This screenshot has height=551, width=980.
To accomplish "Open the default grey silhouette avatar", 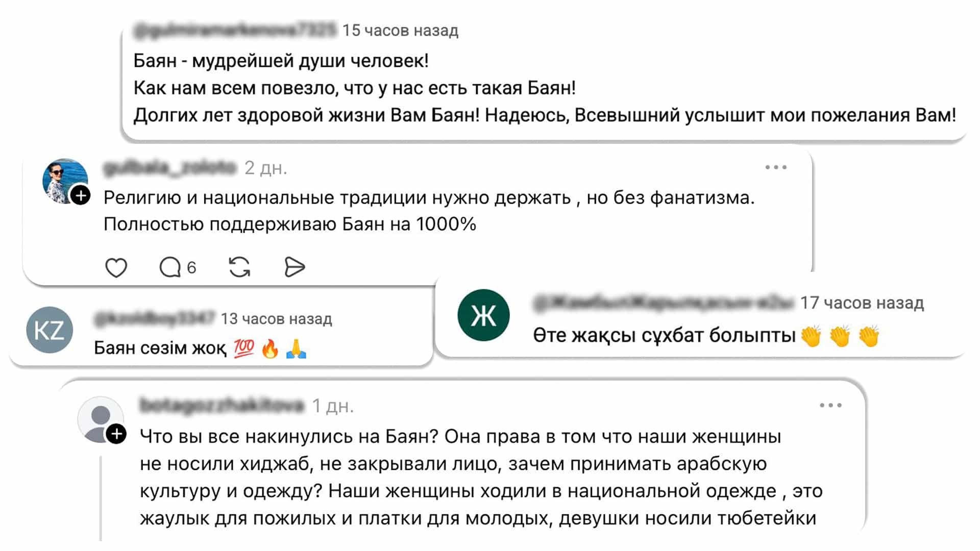I will coord(99,418).
